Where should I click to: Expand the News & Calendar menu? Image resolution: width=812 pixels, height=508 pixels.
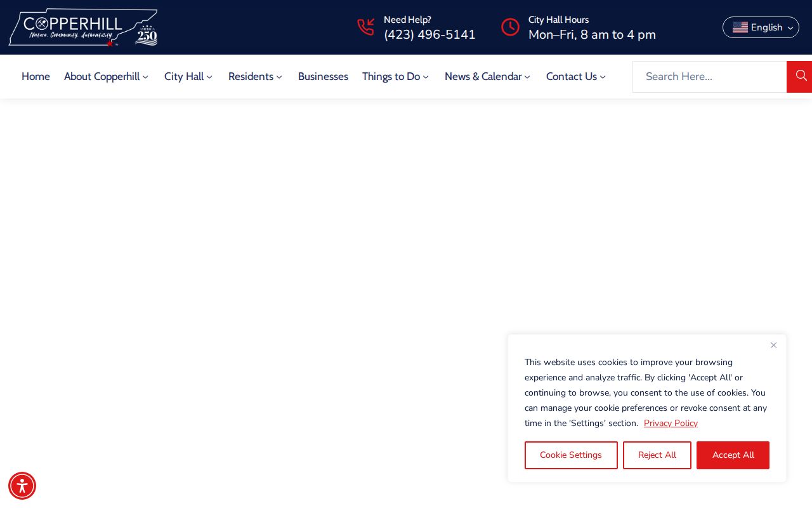click(487, 77)
